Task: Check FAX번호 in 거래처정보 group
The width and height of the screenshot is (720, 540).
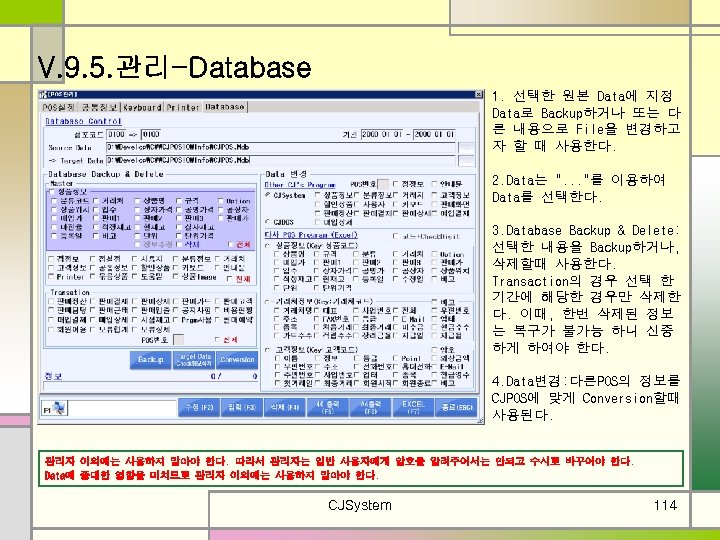Action: click(x=317, y=319)
